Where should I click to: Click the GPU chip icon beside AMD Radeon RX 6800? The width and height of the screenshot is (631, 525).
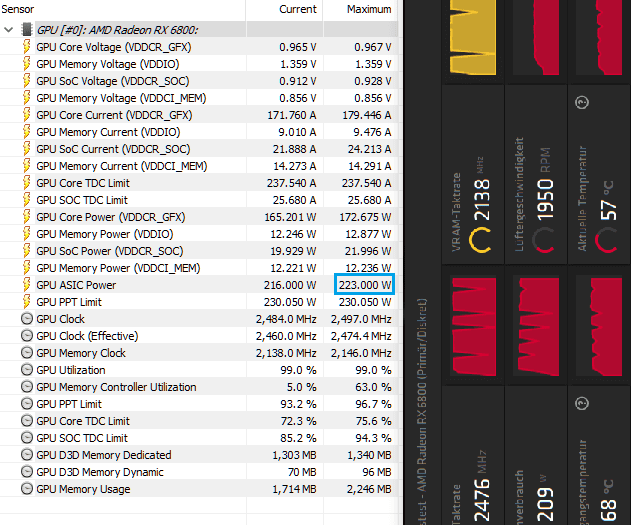27,30
